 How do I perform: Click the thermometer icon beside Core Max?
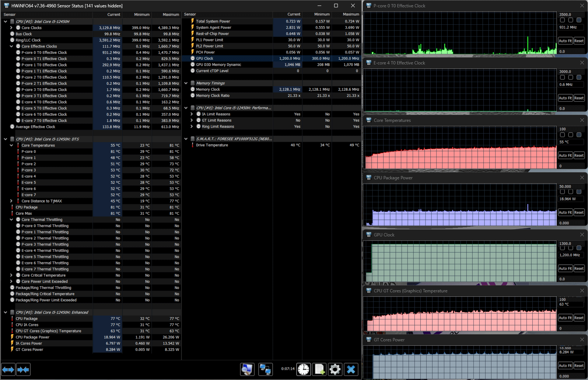[x=12, y=213]
